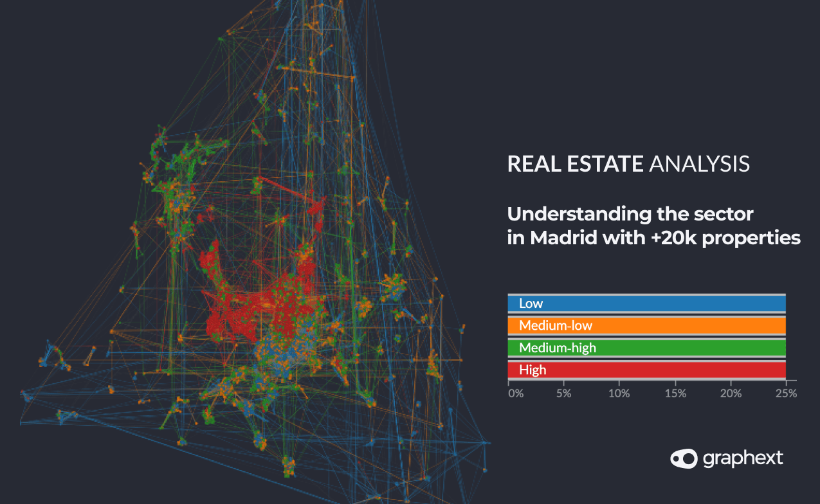Click the 5% axis tick label
Viewport: 820px width, 504px height.
[x=564, y=393]
